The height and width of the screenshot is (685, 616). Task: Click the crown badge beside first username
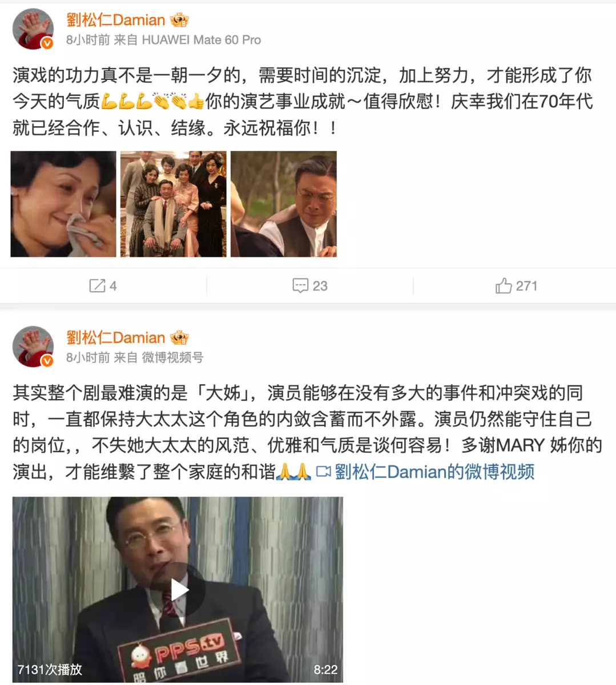tap(179, 20)
